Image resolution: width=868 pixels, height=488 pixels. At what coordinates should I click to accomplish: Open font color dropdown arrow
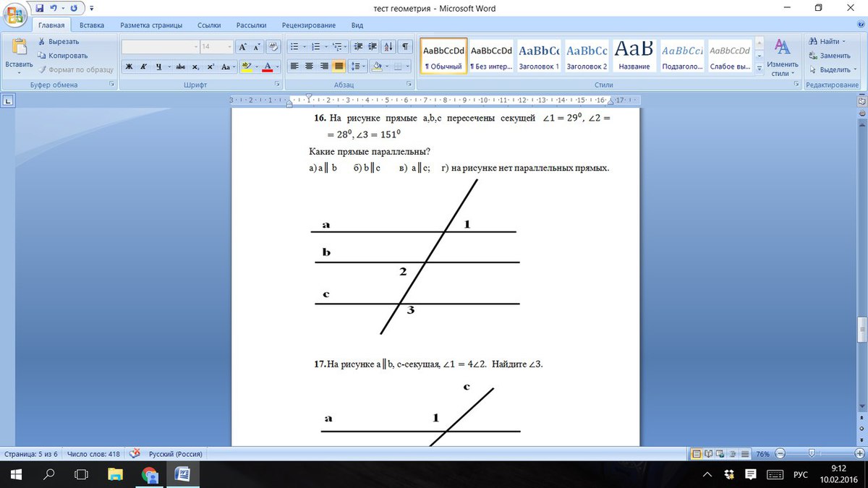[278, 67]
